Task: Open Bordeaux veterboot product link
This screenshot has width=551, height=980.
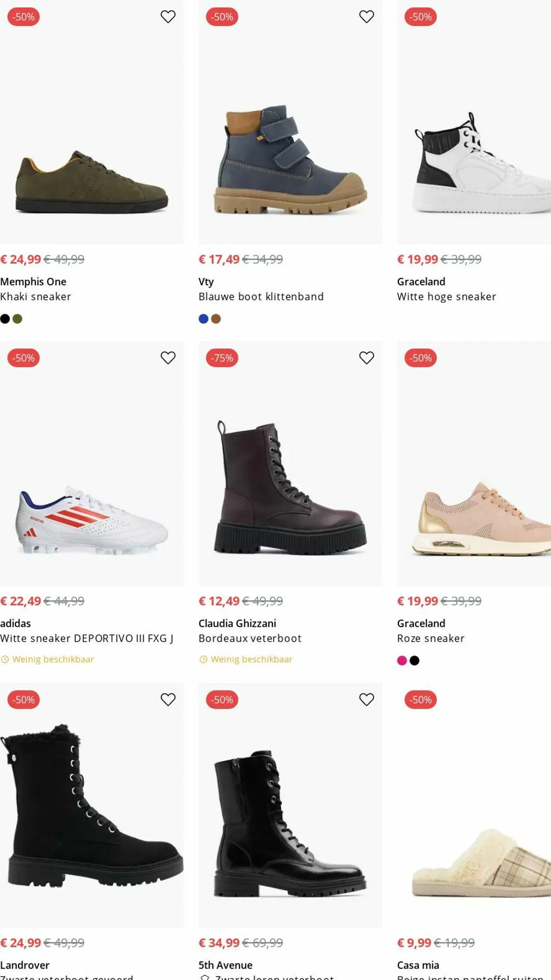Action: [250, 638]
